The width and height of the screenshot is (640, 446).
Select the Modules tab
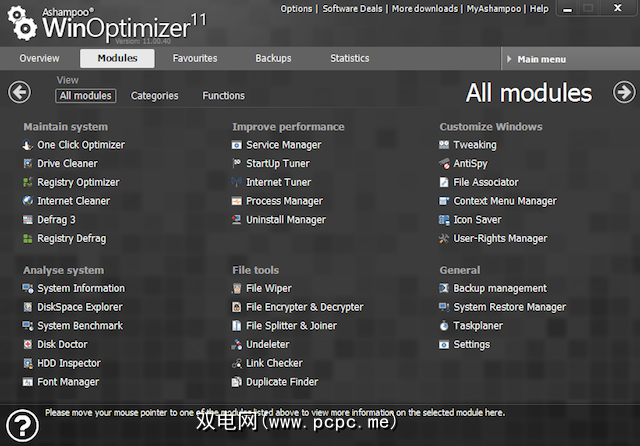(117, 58)
